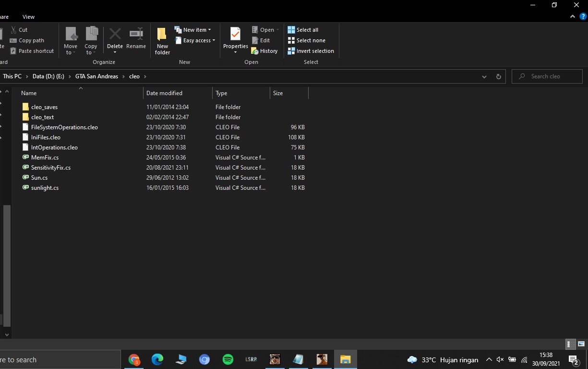The width and height of the screenshot is (588, 369).
Task: Create a New folder
Action: pyautogui.click(x=162, y=40)
